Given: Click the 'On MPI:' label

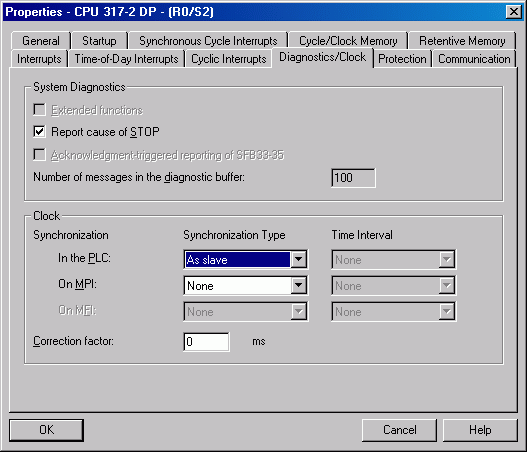Looking at the screenshot, I should 77,284.
